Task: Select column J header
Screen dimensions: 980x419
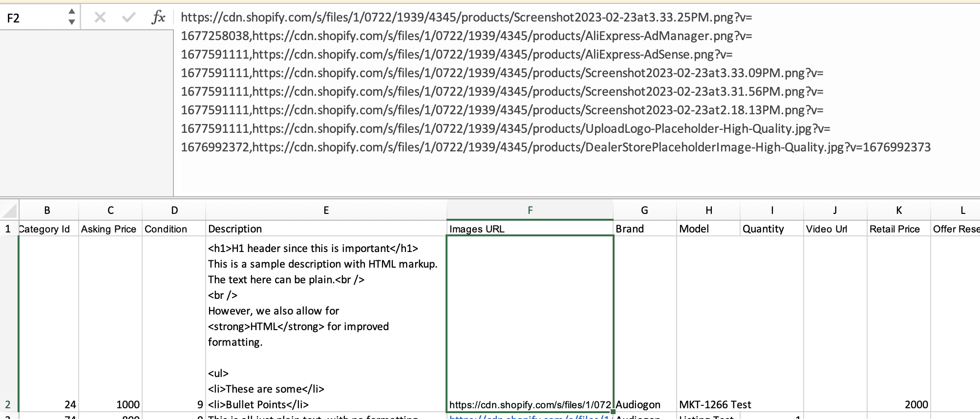Action: pyautogui.click(x=835, y=210)
